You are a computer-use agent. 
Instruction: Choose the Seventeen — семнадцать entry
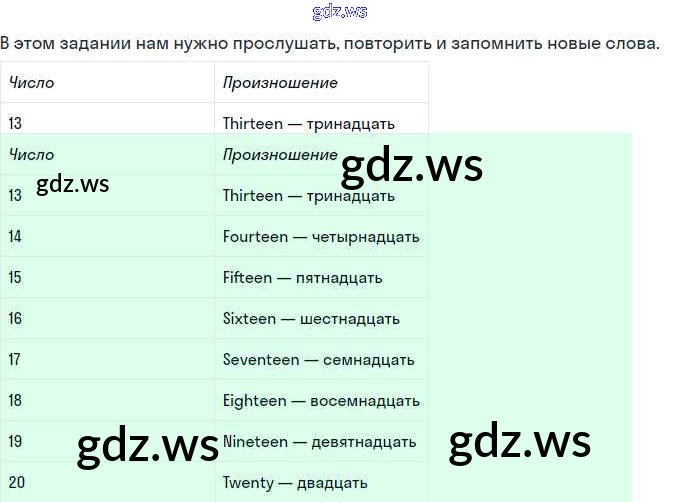318,360
